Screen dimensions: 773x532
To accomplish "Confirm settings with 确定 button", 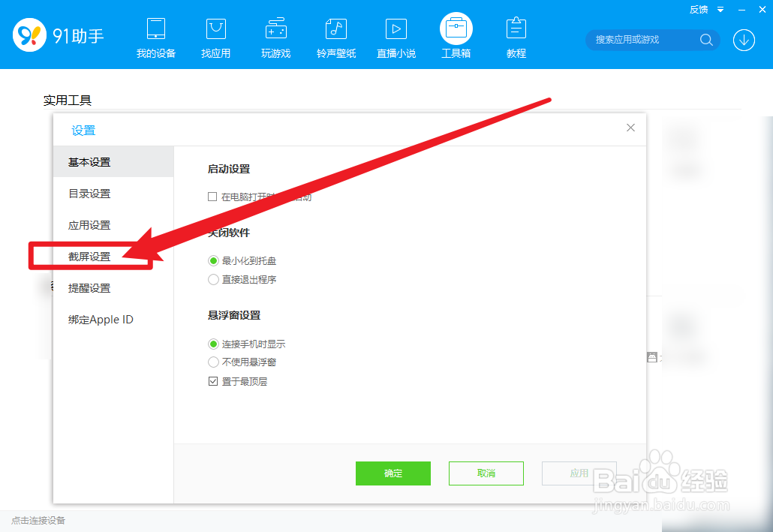I will [x=393, y=473].
